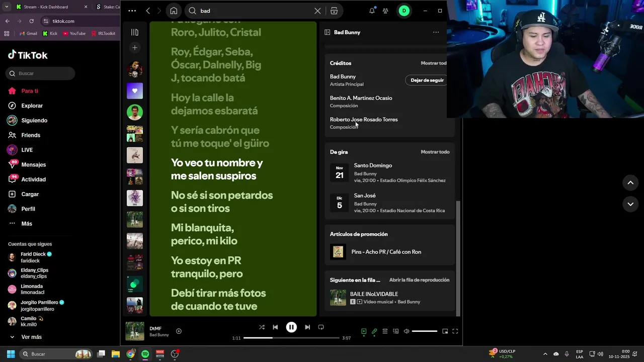Click Dejar de seguir button
The height and width of the screenshot is (362, 644).
tap(427, 80)
